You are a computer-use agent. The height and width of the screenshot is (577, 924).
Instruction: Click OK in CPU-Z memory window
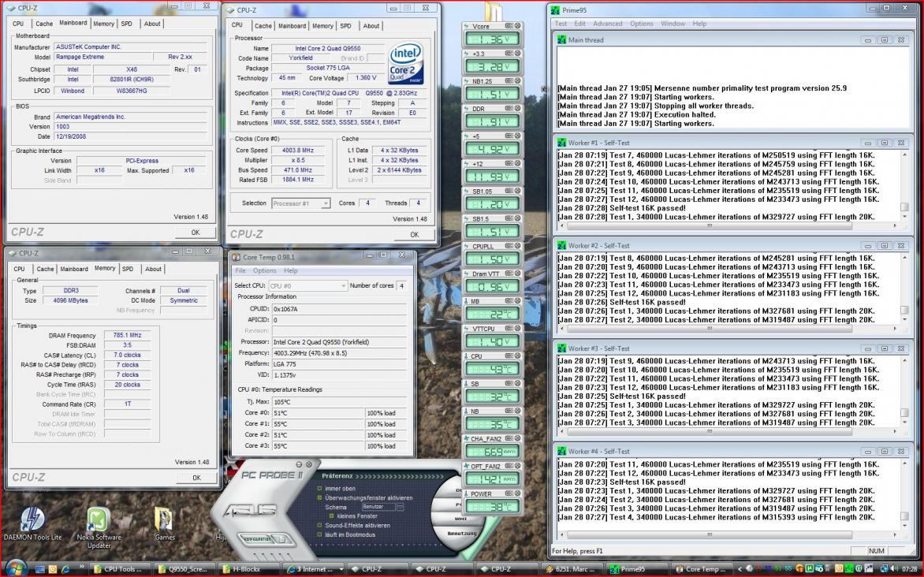point(196,478)
